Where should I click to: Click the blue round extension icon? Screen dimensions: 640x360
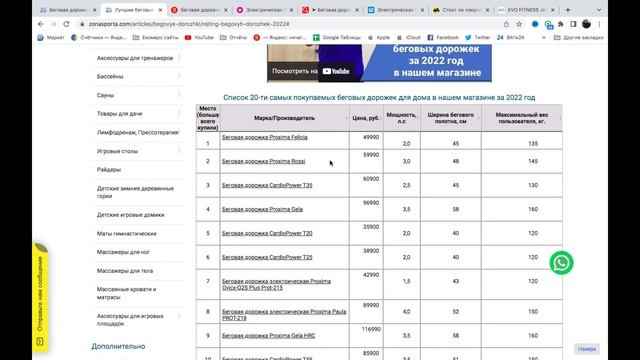pos(535,24)
